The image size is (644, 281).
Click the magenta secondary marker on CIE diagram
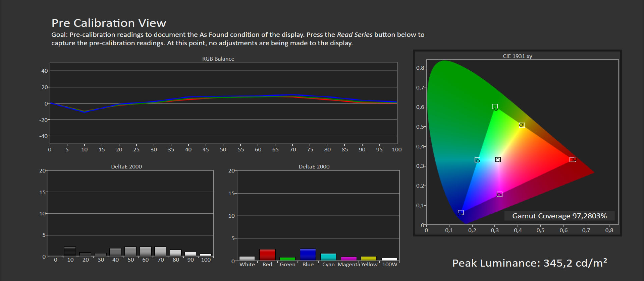click(x=499, y=194)
